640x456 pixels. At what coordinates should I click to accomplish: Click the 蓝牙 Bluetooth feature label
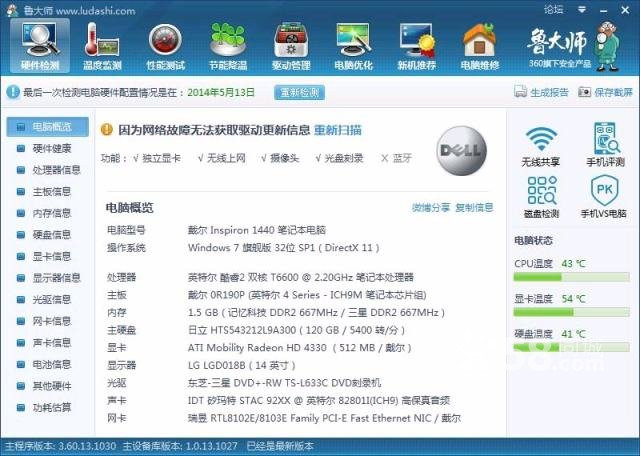402,158
